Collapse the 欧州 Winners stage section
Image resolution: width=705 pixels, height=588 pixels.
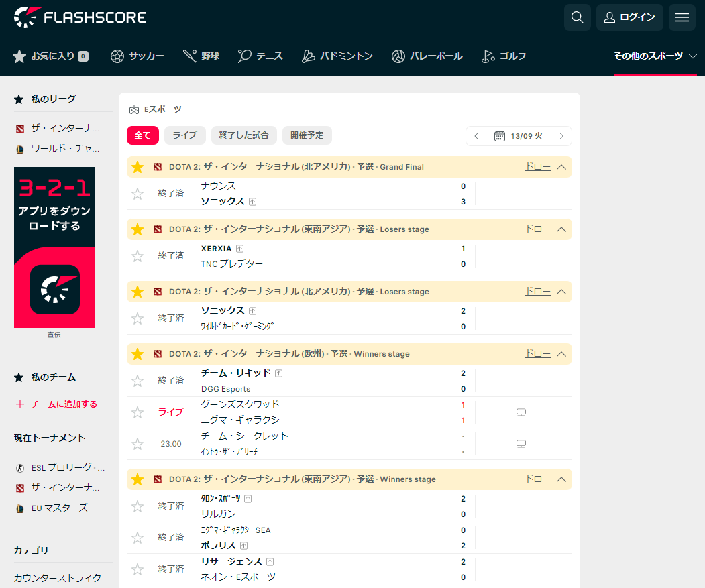click(561, 353)
